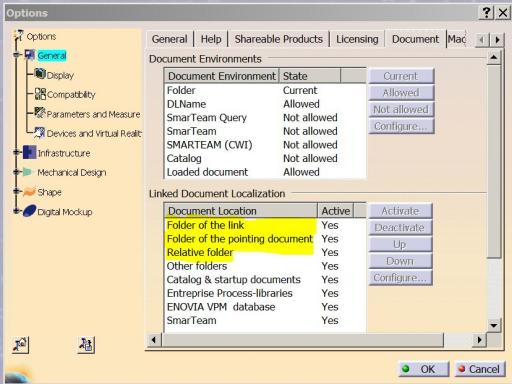Viewport: 512px width, 384px height.
Task: Click the Active column header
Action: [336, 211]
